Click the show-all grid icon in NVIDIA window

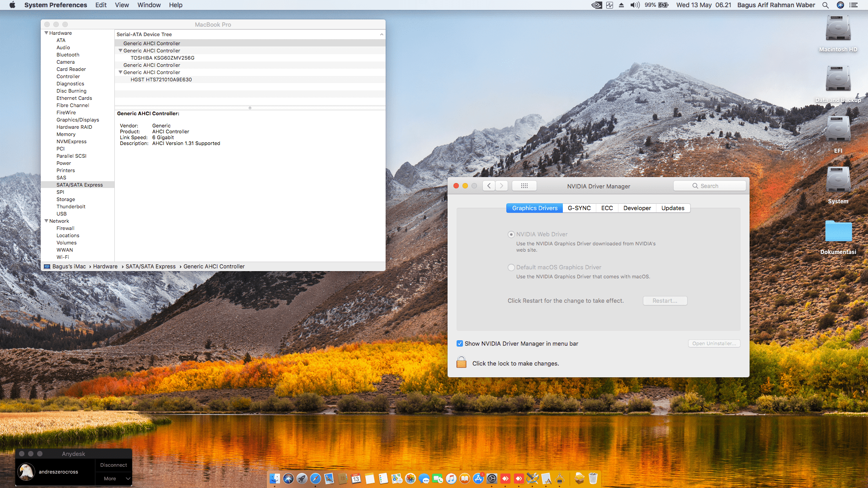pyautogui.click(x=524, y=186)
